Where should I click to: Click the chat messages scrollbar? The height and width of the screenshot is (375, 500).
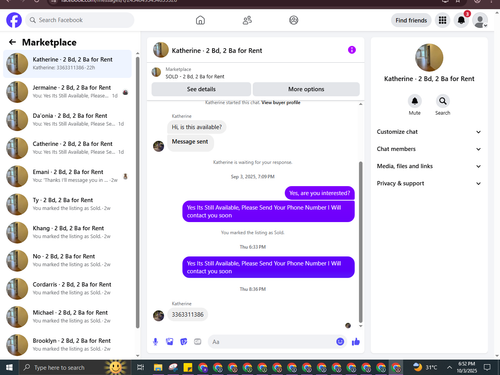click(360, 242)
